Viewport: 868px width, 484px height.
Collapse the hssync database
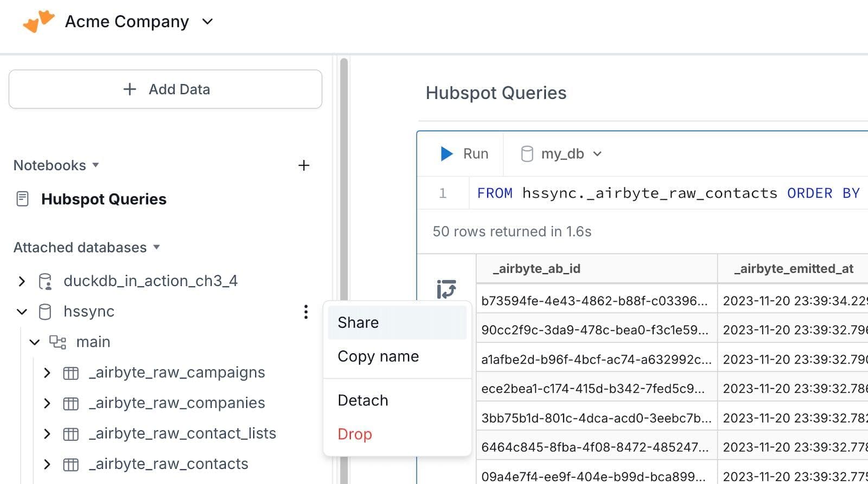pyautogui.click(x=22, y=311)
